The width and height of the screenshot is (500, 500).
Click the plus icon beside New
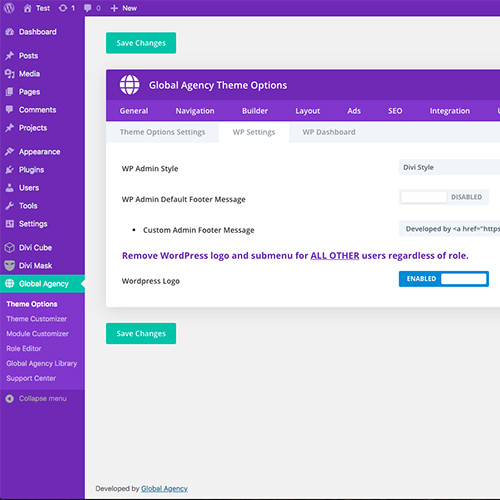pos(114,8)
